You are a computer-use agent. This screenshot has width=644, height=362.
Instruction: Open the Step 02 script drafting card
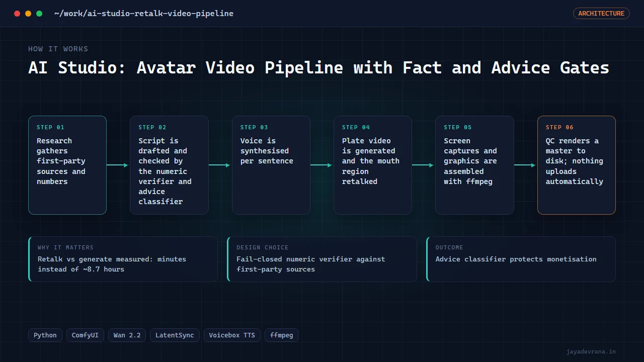(169, 165)
